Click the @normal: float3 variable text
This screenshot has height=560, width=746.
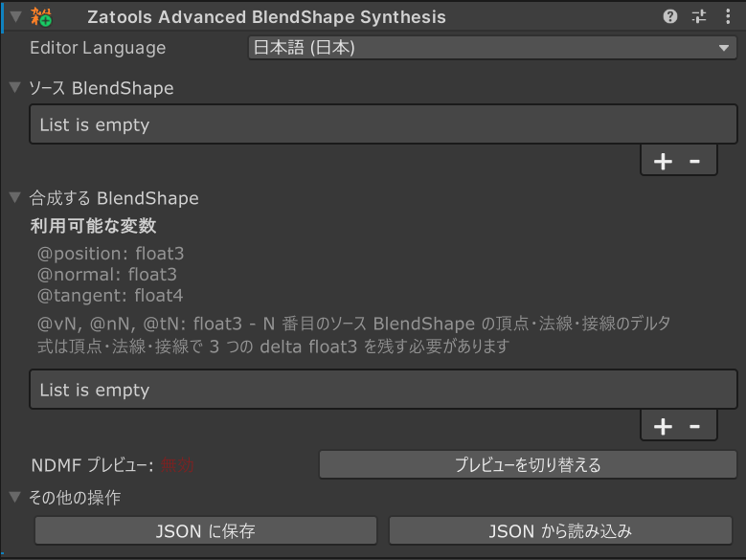coord(107,275)
